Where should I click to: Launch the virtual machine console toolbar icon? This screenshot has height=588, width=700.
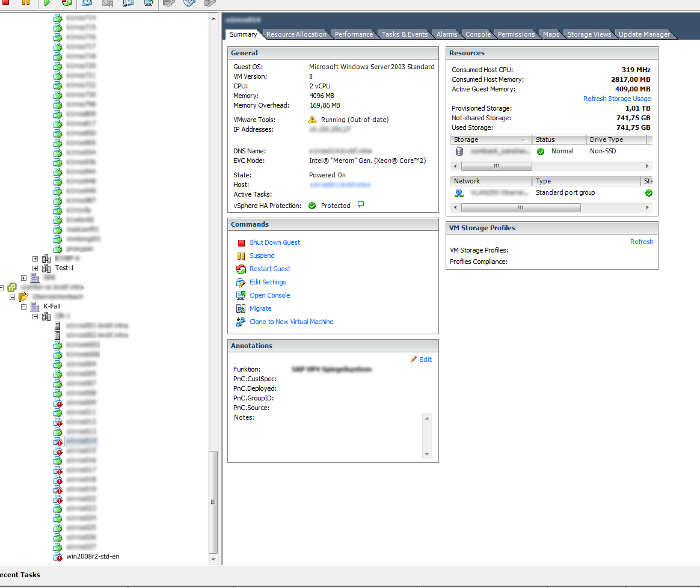click(x=148, y=4)
